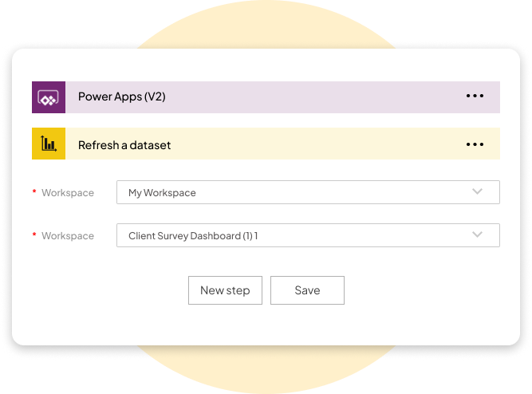The image size is (532, 394).
Task: Click the My Workspace value text
Action: (162, 193)
